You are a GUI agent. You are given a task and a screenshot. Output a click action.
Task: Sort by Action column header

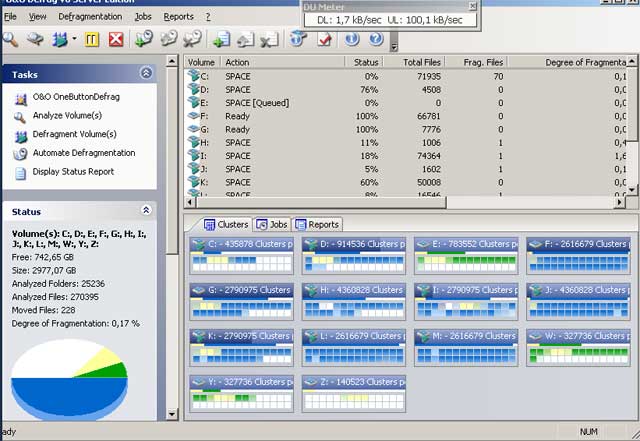tap(283, 62)
